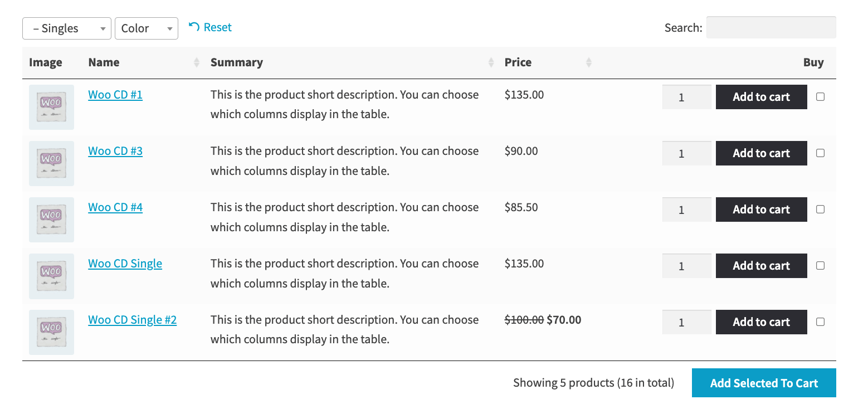The width and height of the screenshot is (868, 414).
Task: Click the Reset undo arrow icon
Action: point(194,27)
